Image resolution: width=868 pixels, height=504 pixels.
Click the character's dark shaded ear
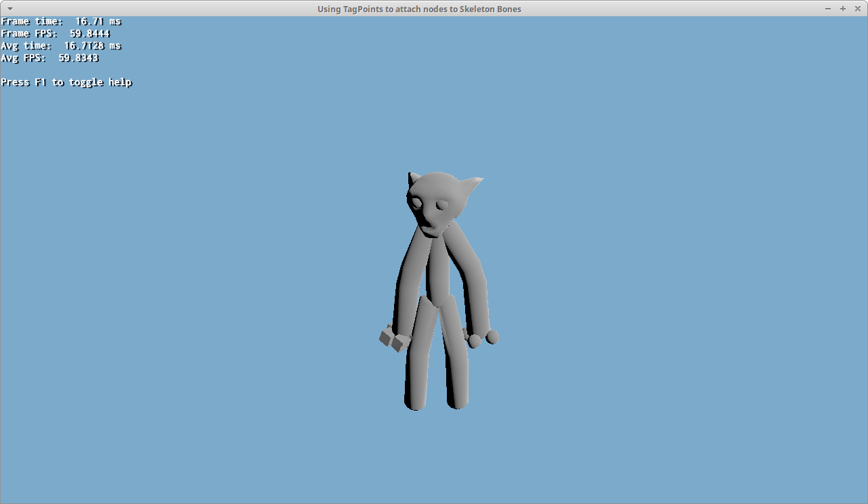point(412,179)
